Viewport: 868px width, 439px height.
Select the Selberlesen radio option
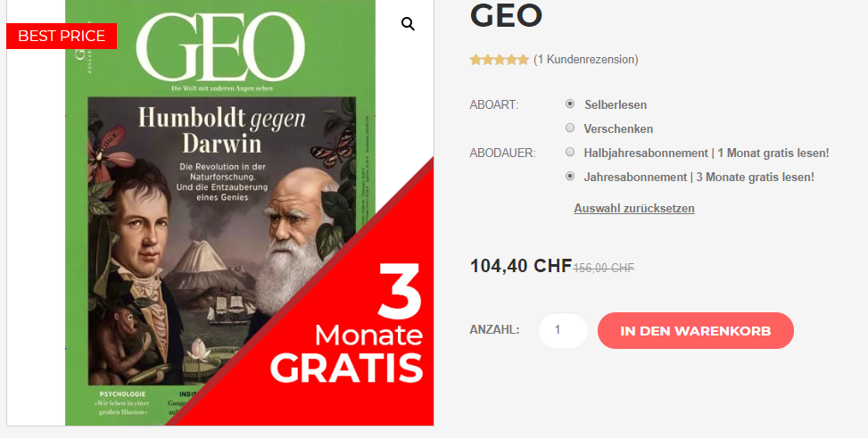pyautogui.click(x=570, y=104)
